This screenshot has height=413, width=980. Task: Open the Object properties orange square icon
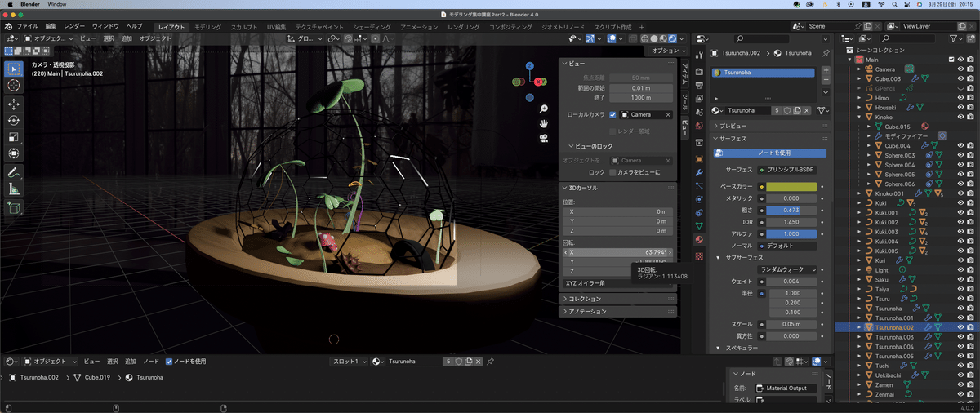[x=699, y=159]
